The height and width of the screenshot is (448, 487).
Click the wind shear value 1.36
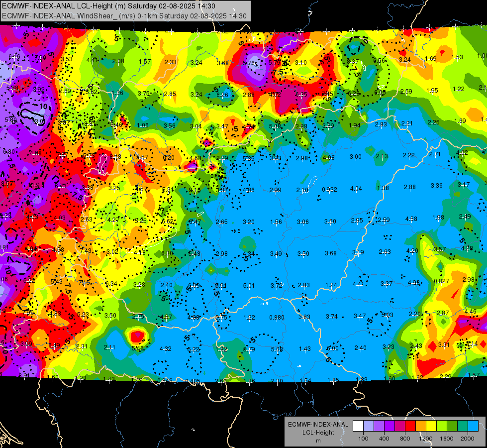117,93
